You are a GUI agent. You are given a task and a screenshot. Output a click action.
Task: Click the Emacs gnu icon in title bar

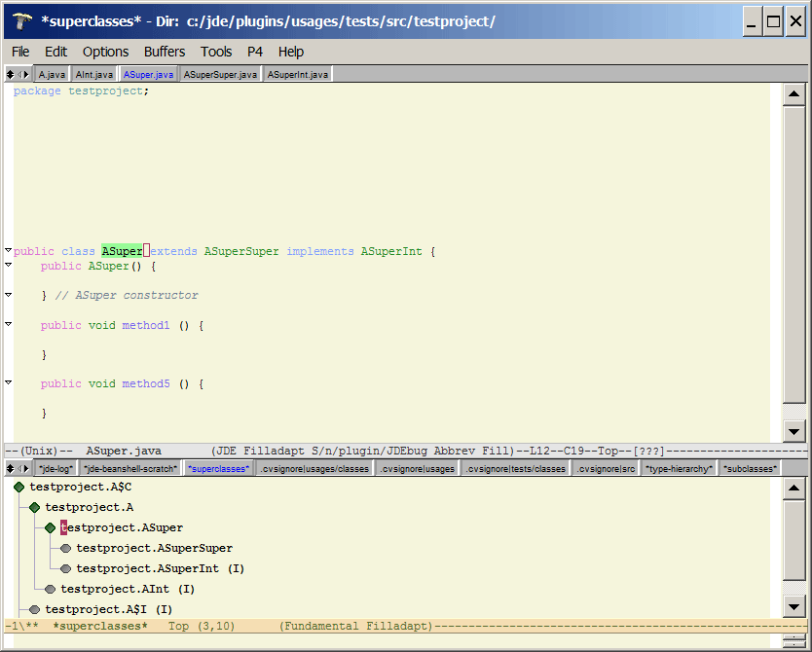21,20
